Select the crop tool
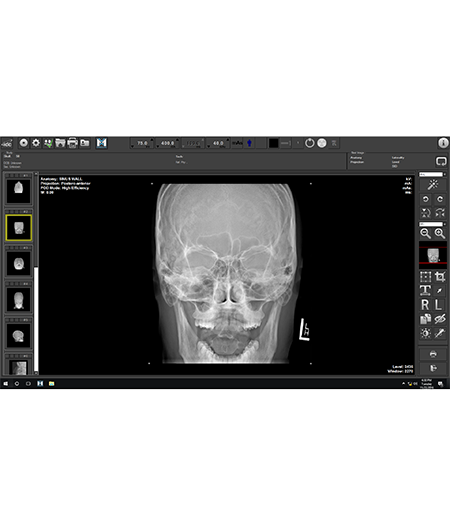Image resolution: width=450 pixels, height=525 pixels. click(x=440, y=277)
